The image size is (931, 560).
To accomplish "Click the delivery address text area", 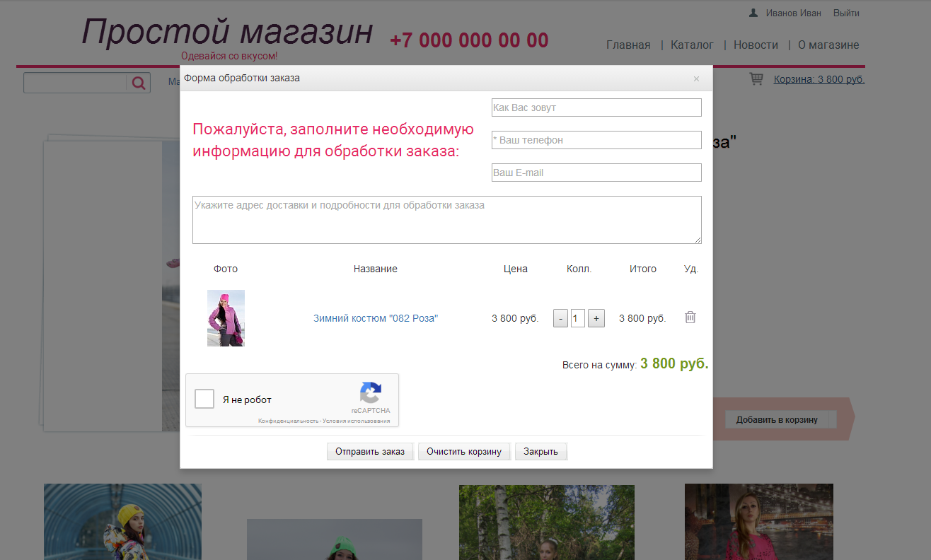I will (x=446, y=220).
